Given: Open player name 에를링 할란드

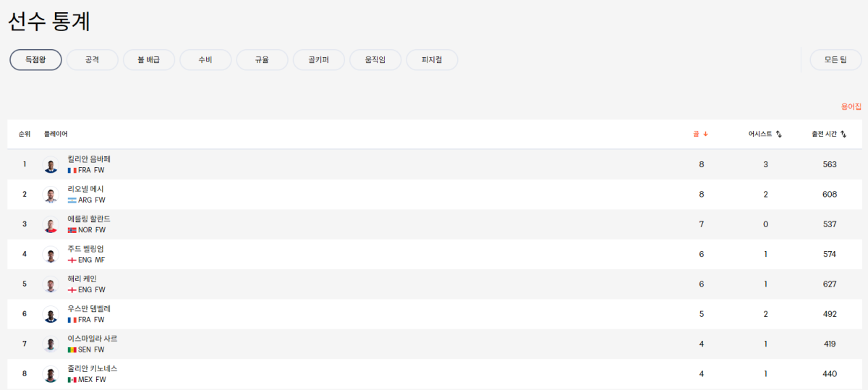Looking at the screenshot, I should [89, 219].
